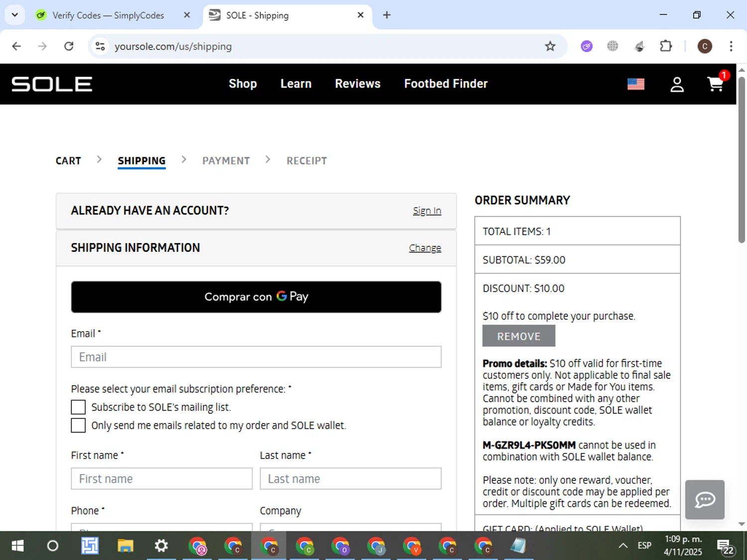Check only order-related emails option
Image resolution: width=747 pixels, height=560 pixels.
coord(78,425)
